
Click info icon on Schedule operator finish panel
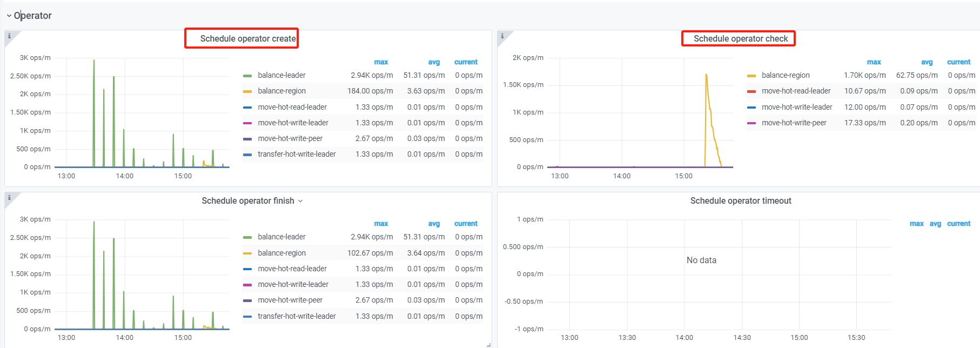click(x=9, y=198)
